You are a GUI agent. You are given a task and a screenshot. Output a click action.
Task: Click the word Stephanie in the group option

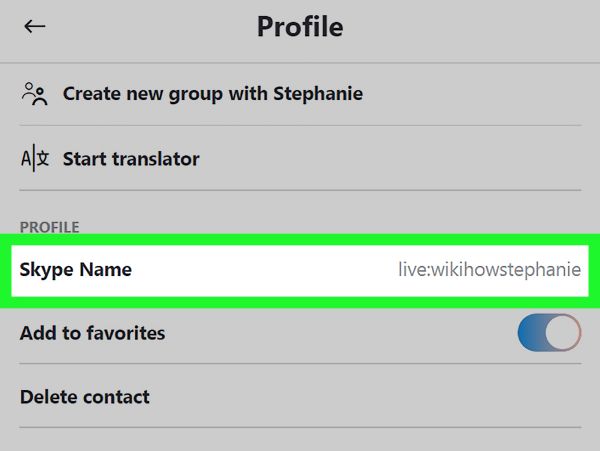point(318,94)
